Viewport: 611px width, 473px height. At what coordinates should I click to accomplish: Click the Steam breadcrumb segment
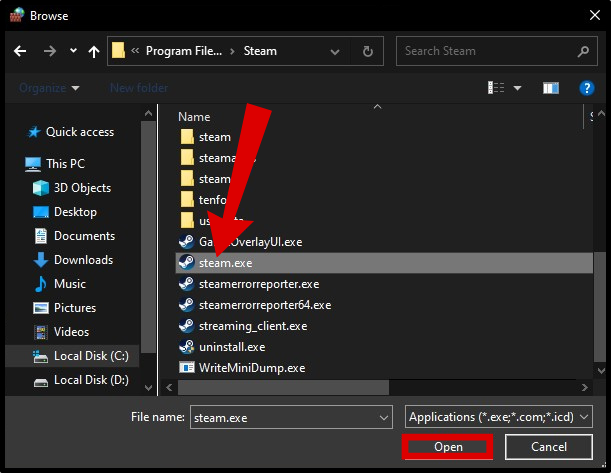pyautogui.click(x=260, y=51)
